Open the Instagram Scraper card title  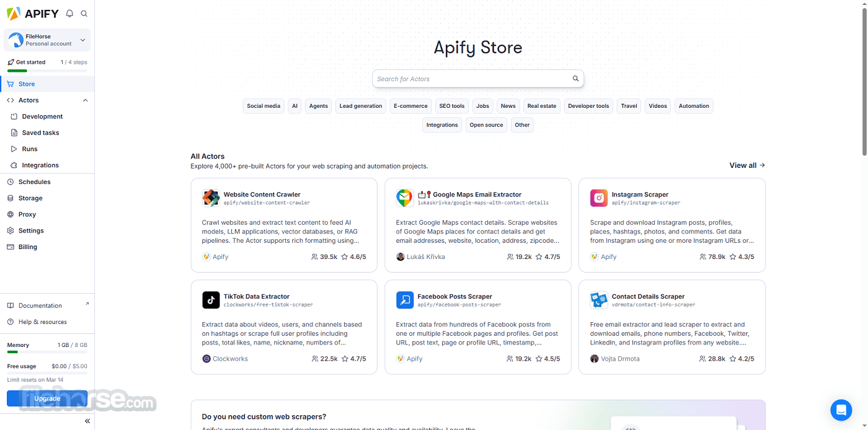[640, 195]
